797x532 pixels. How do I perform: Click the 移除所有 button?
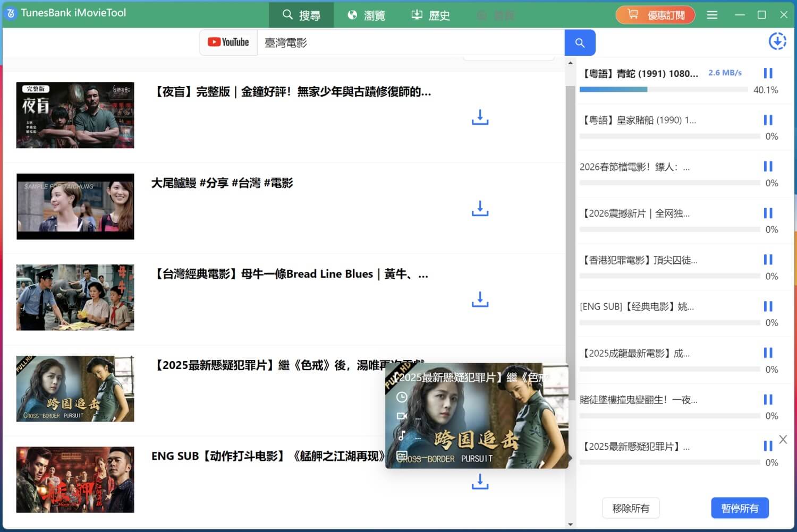tap(631, 508)
